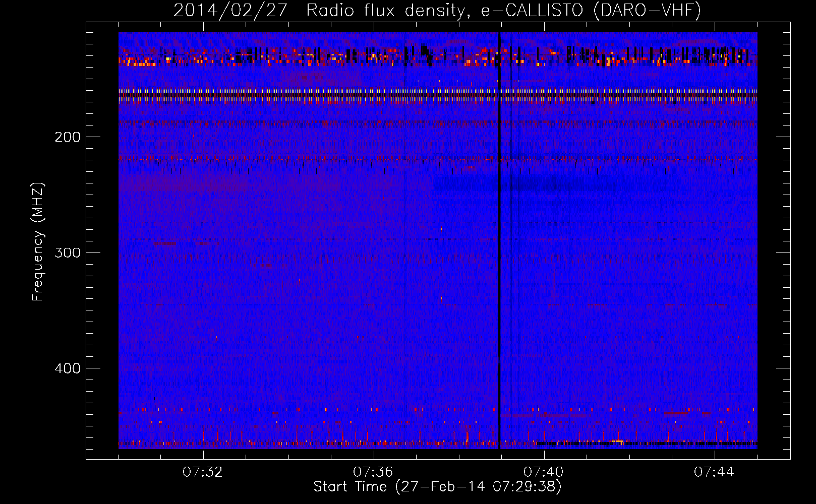The height and width of the screenshot is (504, 816).
Task: Click the '400' frequency tick label
Action: click(x=68, y=368)
